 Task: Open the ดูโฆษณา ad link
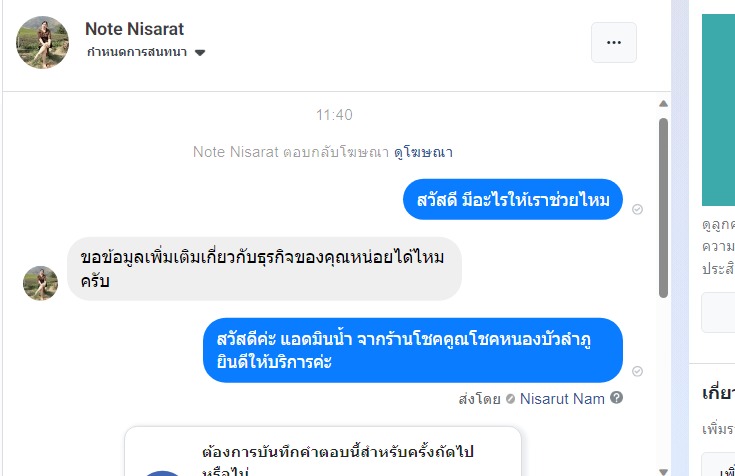point(425,152)
